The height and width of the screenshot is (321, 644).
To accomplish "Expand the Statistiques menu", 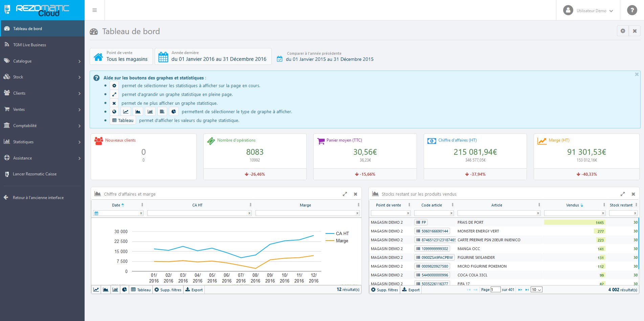I will [x=42, y=142].
